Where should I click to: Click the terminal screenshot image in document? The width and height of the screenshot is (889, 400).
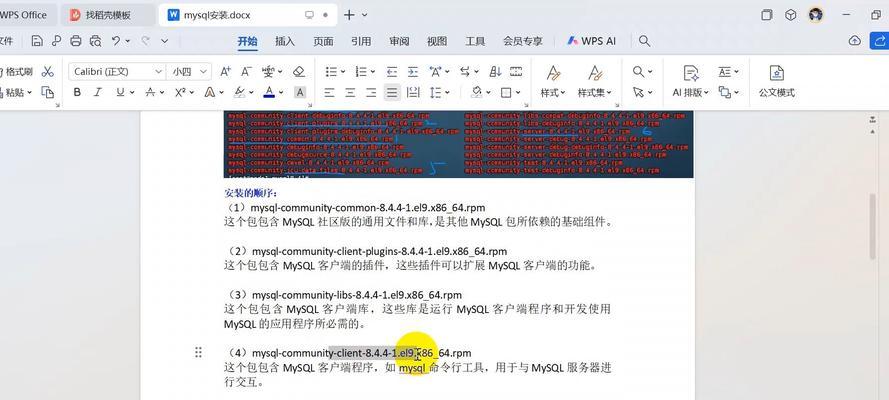[x=458, y=144]
